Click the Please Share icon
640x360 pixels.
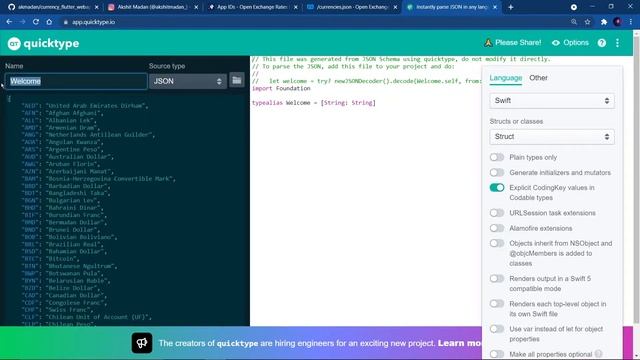(x=488, y=42)
